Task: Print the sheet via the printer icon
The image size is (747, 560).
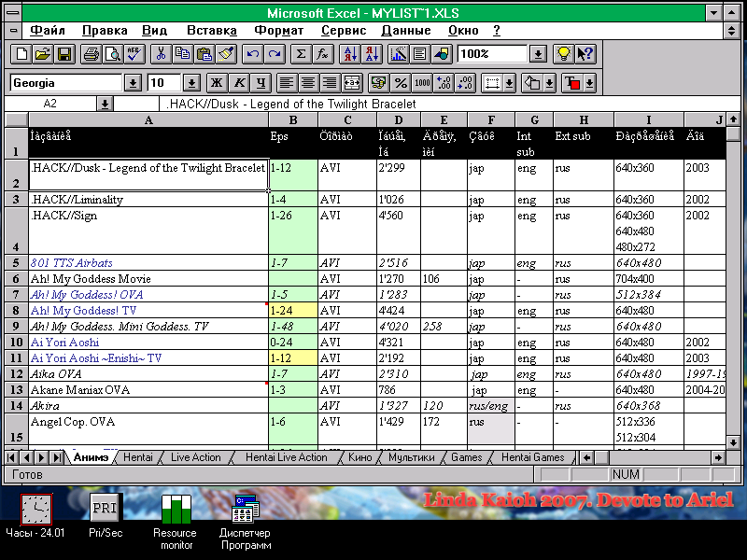Action: [x=91, y=54]
